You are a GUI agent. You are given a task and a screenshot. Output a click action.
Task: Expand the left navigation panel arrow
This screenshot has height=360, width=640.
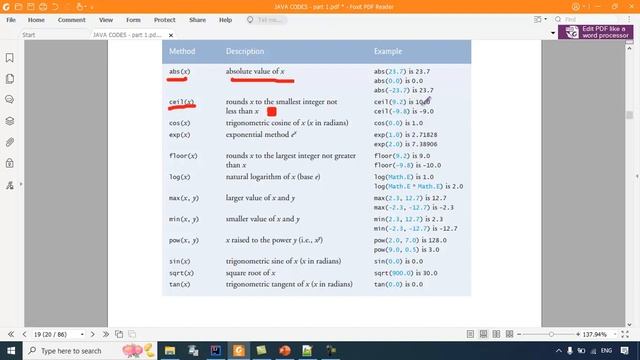(x=21, y=184)
